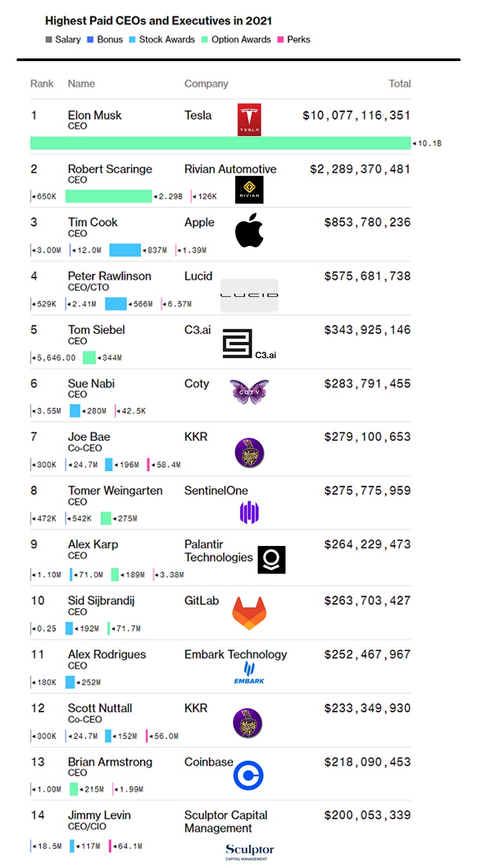Viewport: 482px width, 868px height.
Task: Click the Embark logo icon
Action: (x=249, y=672)
